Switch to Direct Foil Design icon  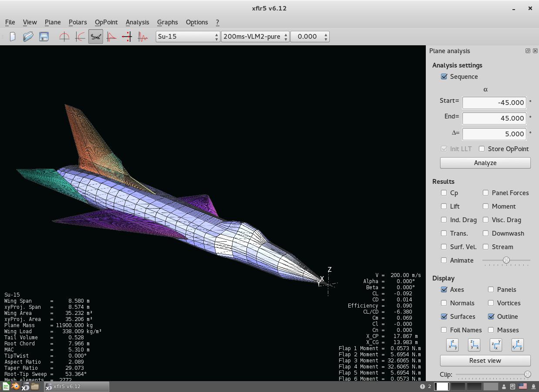tap(64, 37)
